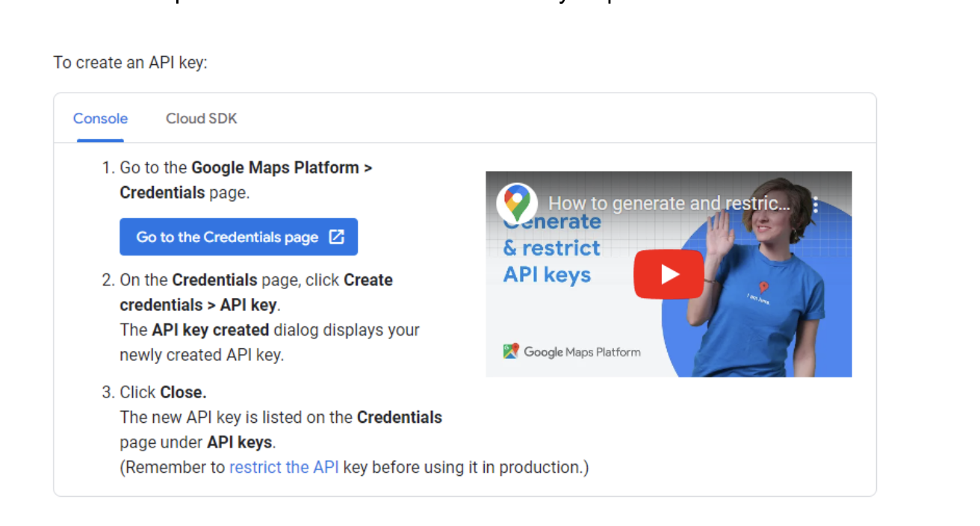980x526 pixels.
Task: Switch to the Cloud SDK tab
Action: [202, 119]
